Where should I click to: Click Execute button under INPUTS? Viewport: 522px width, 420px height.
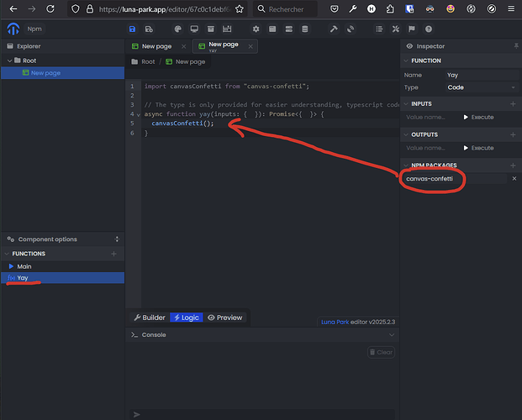478,118
